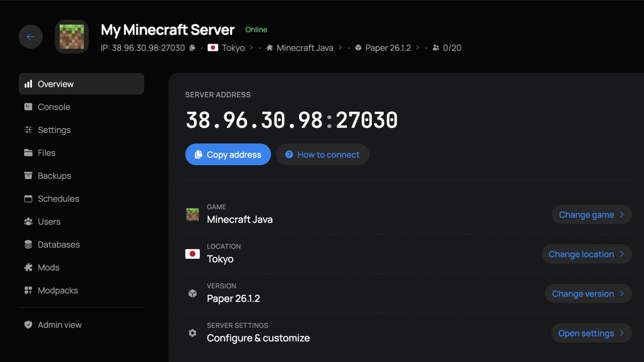The height and width of the screenshot is (362, 644).
Task: Click the Japan flag in Location row
Action: tap(192, 254)
